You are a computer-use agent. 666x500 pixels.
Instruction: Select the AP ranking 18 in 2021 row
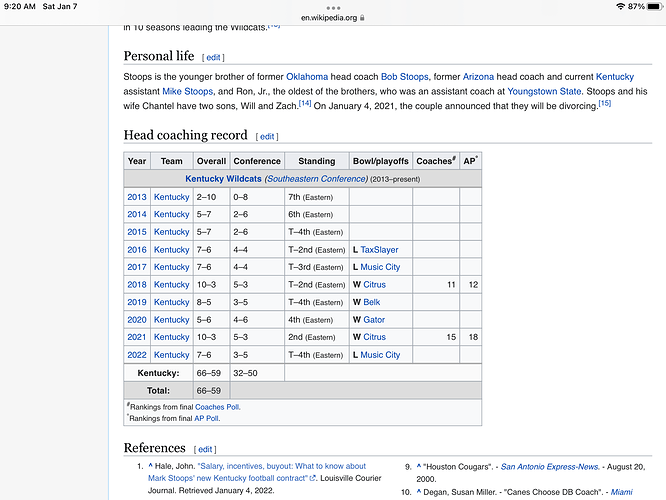point(473,337)
